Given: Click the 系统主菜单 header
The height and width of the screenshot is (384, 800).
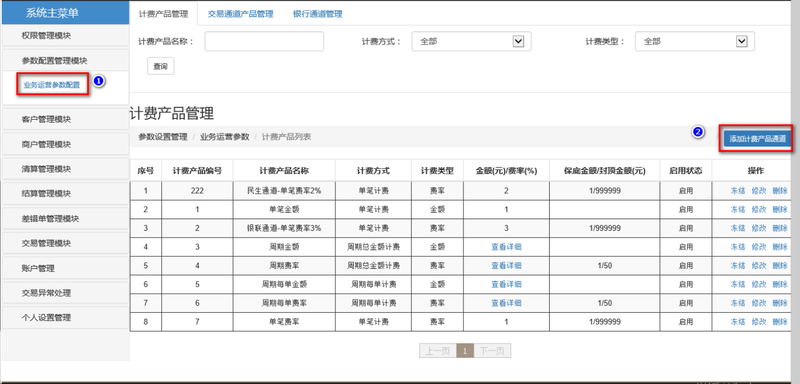Looking at the screenshot, I should point(65,13).
